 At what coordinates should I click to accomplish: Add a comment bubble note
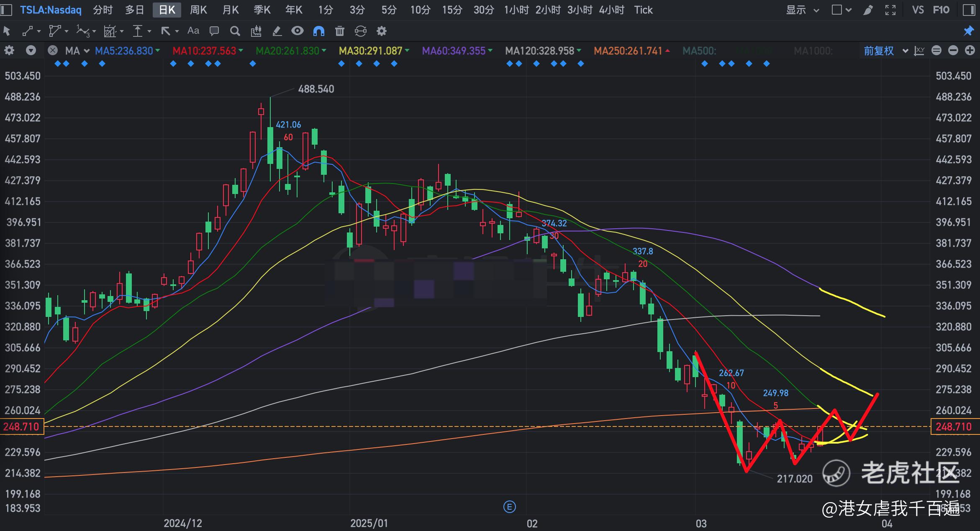214,31
